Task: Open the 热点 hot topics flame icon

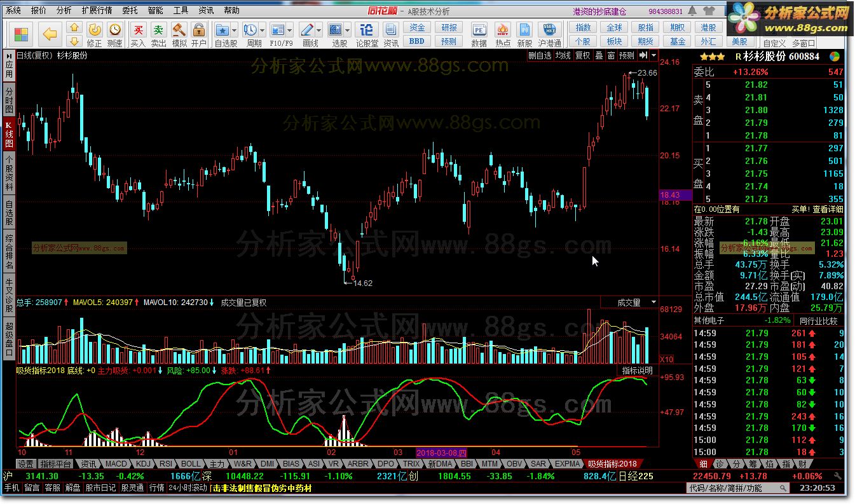Action: (502, 30)
